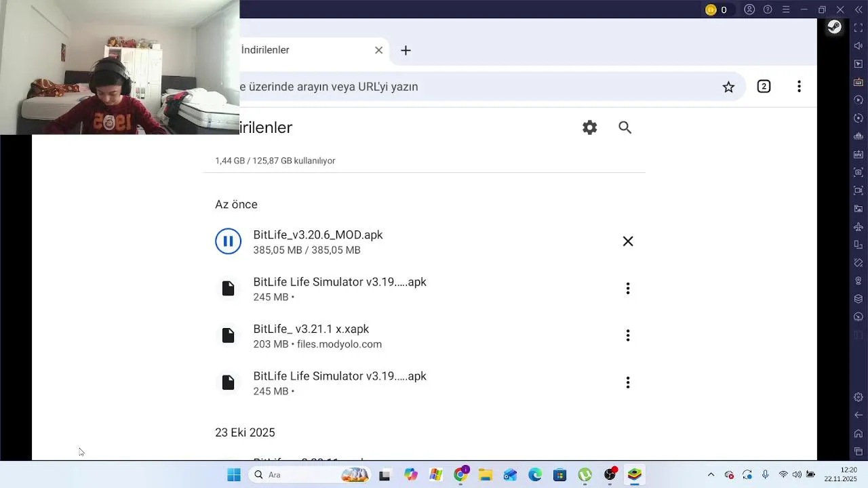Open Wi-Fi network tray icon

pyautogui.click(x=783, y=475)
